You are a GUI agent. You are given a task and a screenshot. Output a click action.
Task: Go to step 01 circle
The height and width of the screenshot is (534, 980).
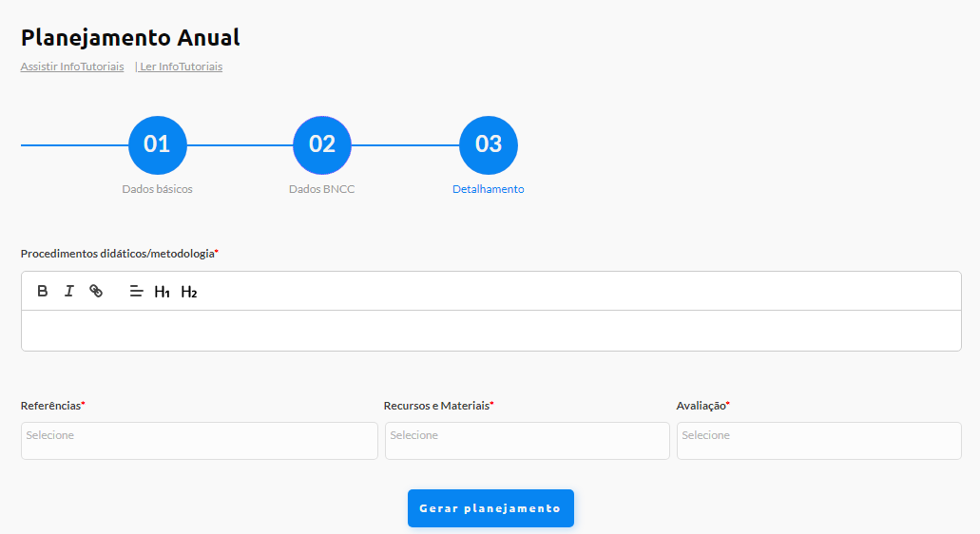[x=158, y=144]
